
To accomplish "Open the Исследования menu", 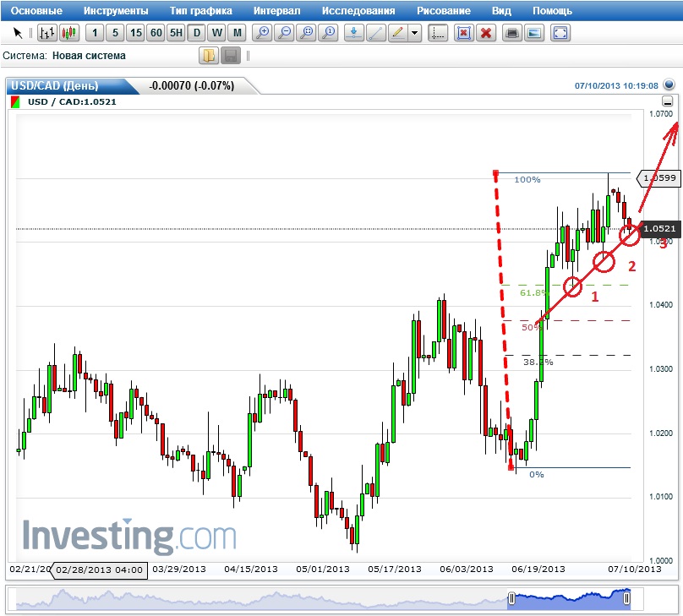I will pyautogui.click(x=358, y=11).
